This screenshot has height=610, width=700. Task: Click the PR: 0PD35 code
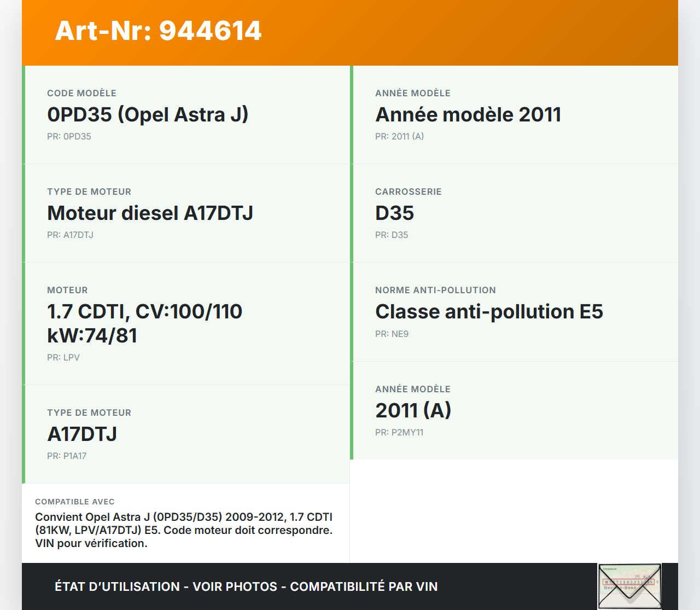(x=69, y=136)
